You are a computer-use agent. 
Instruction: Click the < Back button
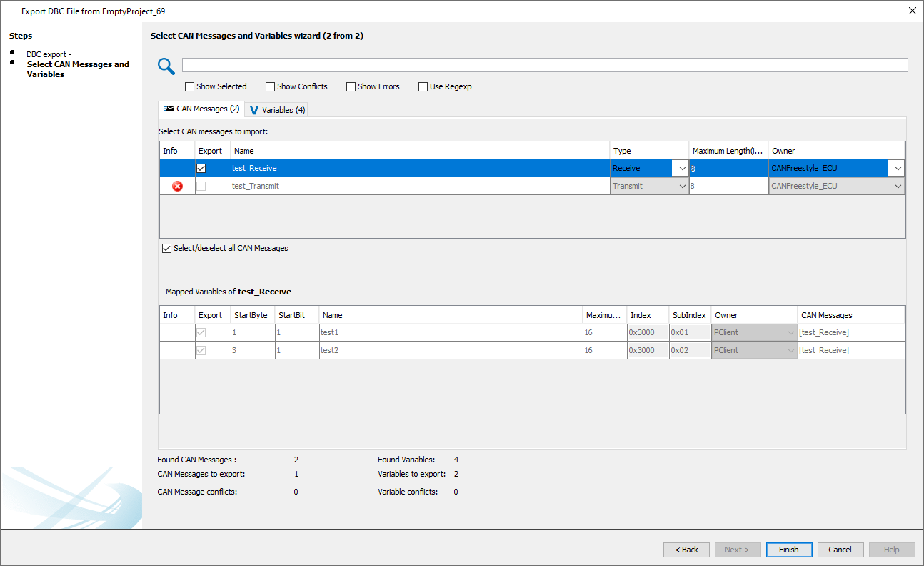(686, 550)
